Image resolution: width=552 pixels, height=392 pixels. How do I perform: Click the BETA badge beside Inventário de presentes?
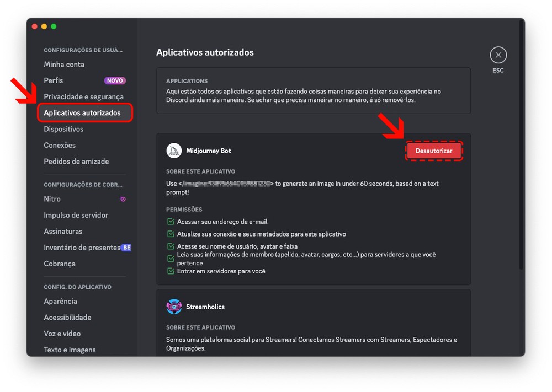click(x=126, y=248)
